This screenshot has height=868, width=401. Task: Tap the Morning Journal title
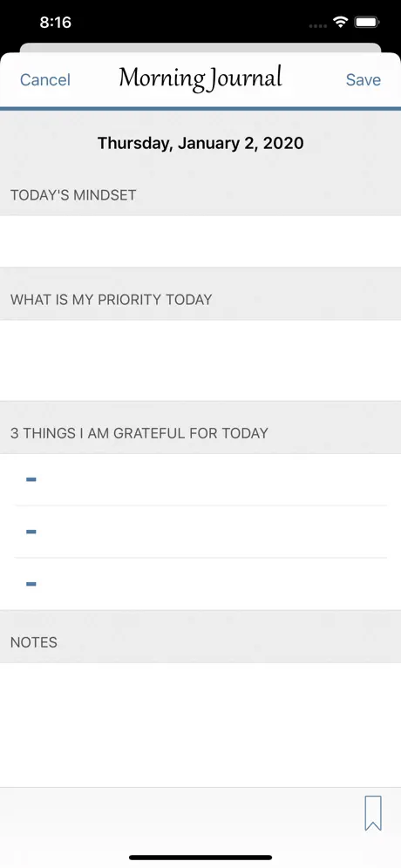200,78
